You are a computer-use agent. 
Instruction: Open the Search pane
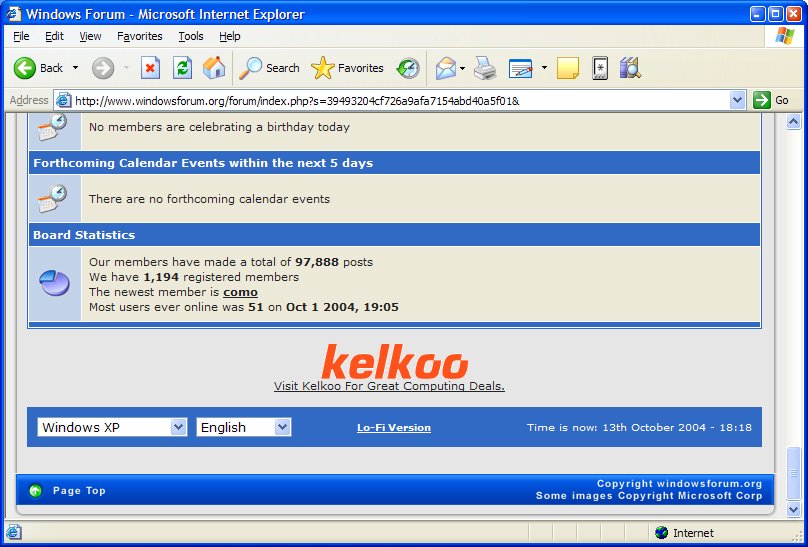[x=269, y=68]
